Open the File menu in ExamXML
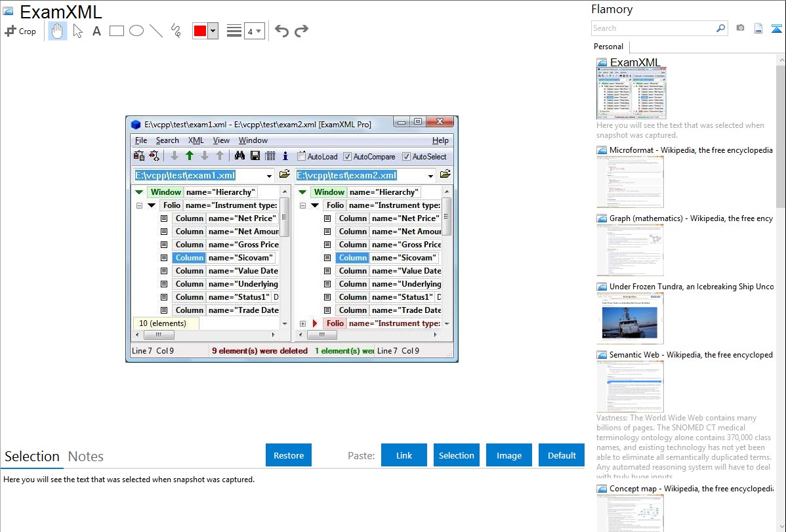This screenshot has width=786, height=532. click(141, 140)
